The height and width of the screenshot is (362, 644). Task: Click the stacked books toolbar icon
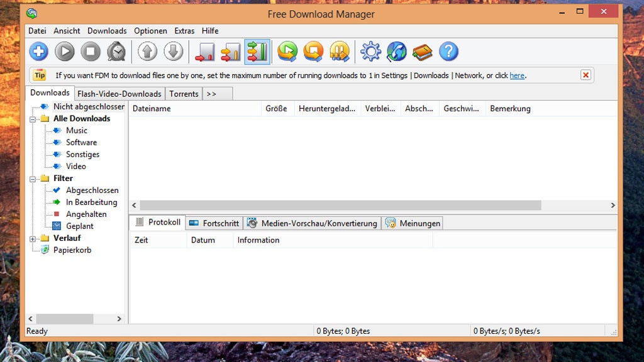(x=423, y=52)
